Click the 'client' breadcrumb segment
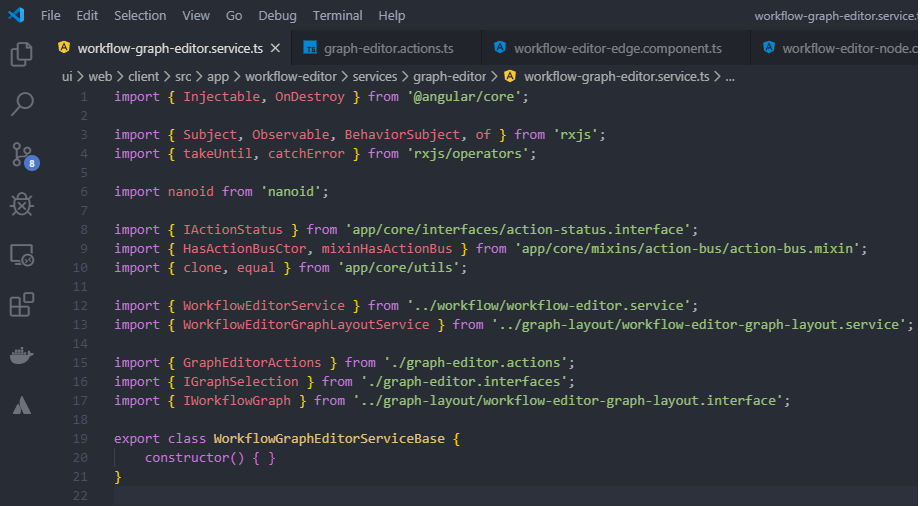This screenshot has width=920, height=506. (x=143, y=76)
